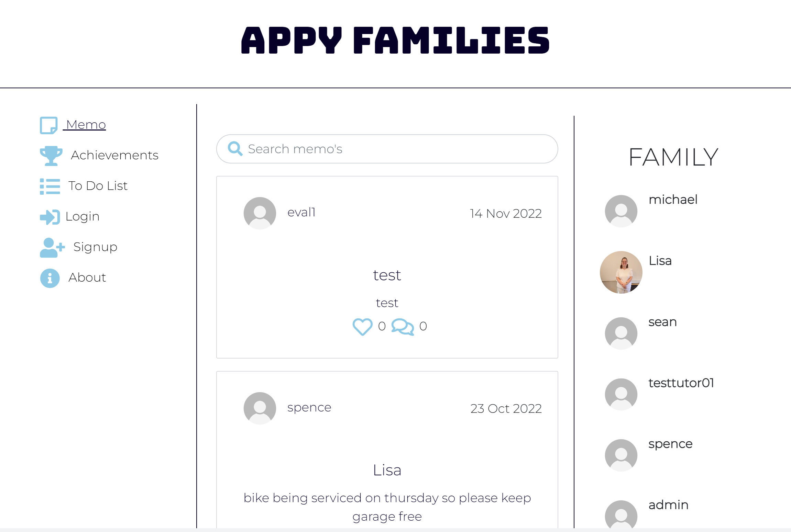Click eval1's avatar on the test memo
Screen dimensions: 791x532
pos(260,213)
